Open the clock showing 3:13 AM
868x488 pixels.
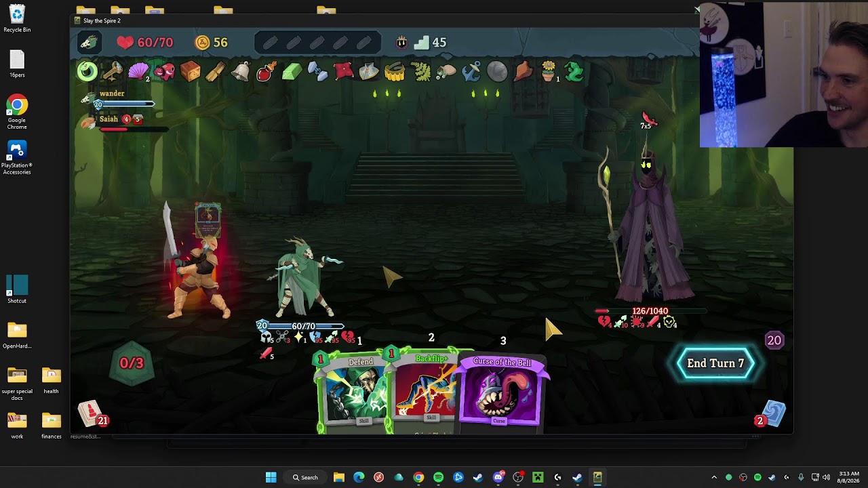coord(849,477)
